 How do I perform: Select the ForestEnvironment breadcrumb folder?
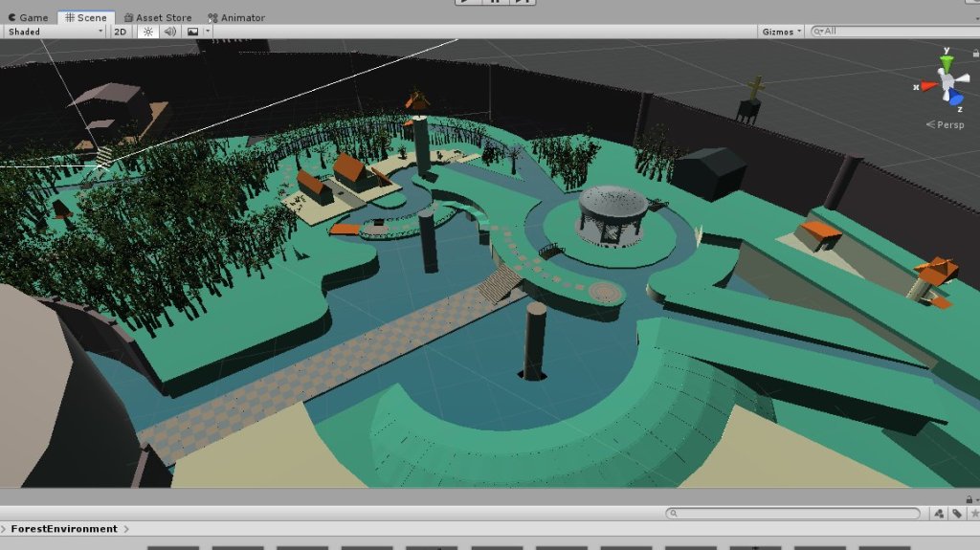pos(64,529)
